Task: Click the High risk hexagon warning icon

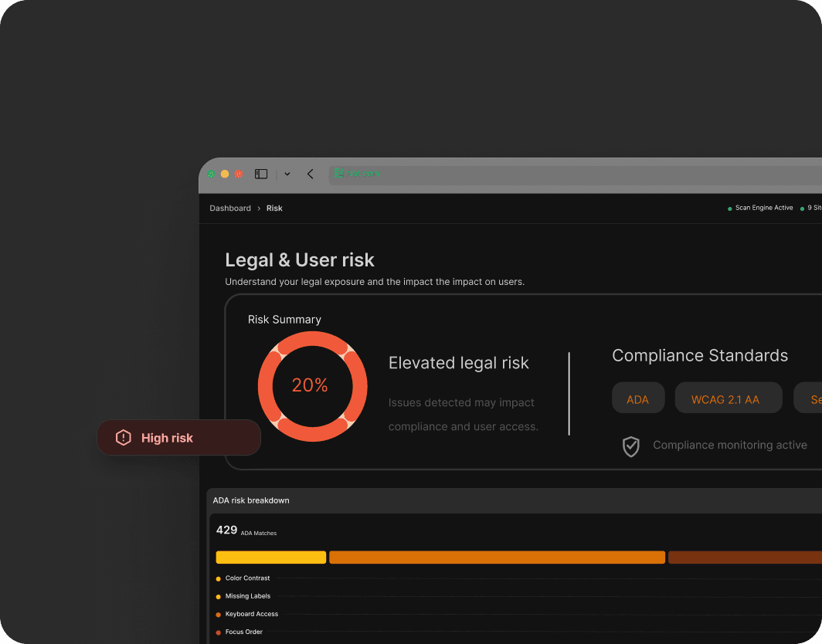Action: [x=123, y=438]
